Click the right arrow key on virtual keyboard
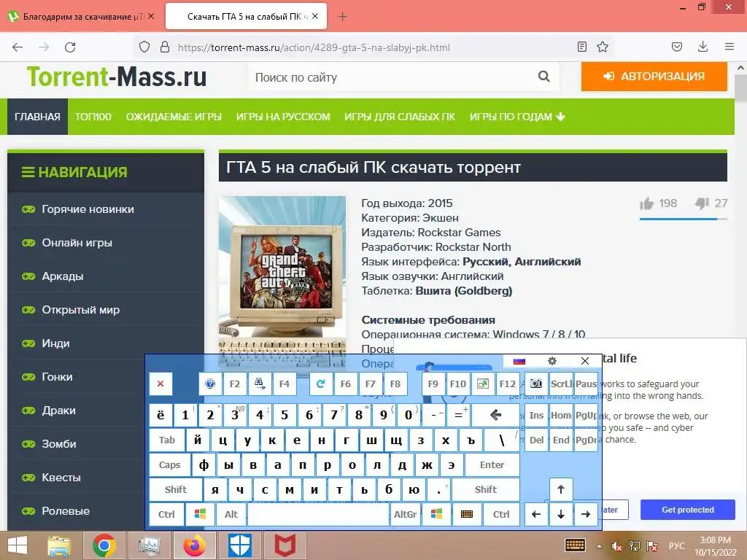This screenshot has height=560, width=747. click(586, 514)
